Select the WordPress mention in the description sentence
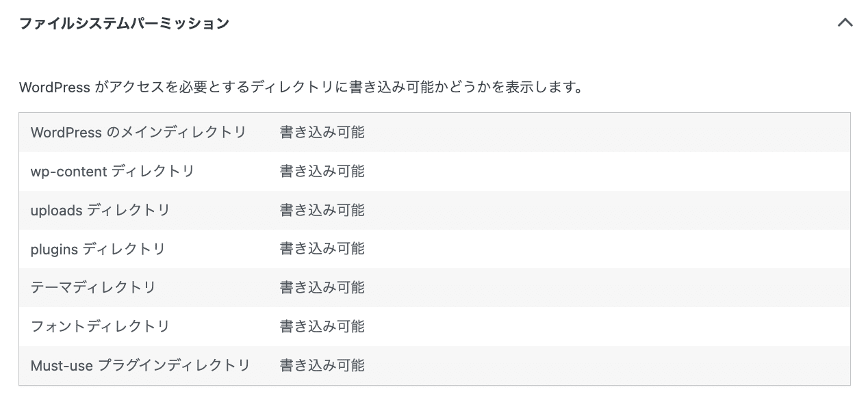Viewport: 868px width, 398px height. point(47,87)
